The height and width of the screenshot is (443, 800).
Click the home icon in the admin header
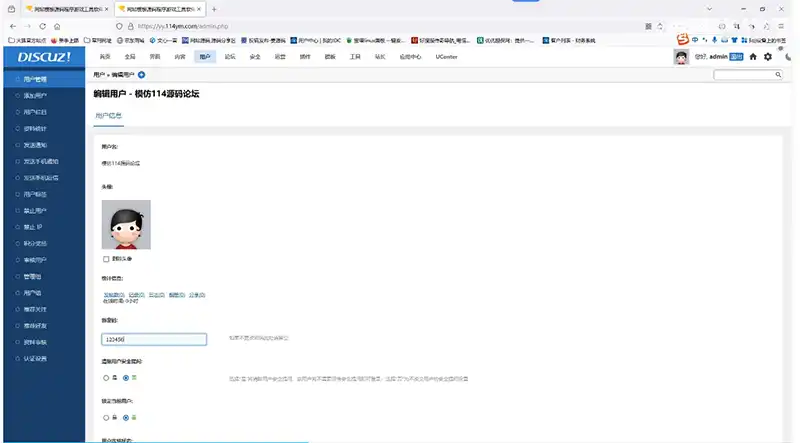pos(753,57)
